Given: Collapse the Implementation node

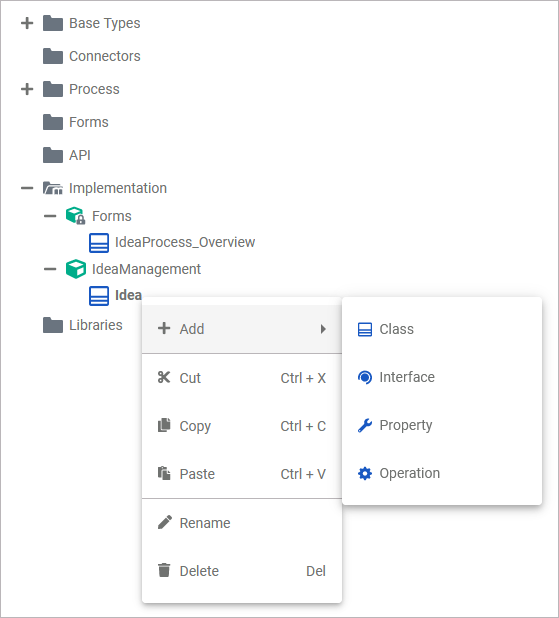Looking at the screenshot, I should pos(27,188).
